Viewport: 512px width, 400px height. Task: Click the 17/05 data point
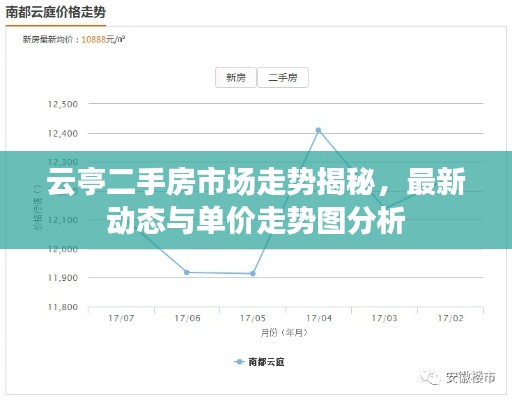pos(253,274)
